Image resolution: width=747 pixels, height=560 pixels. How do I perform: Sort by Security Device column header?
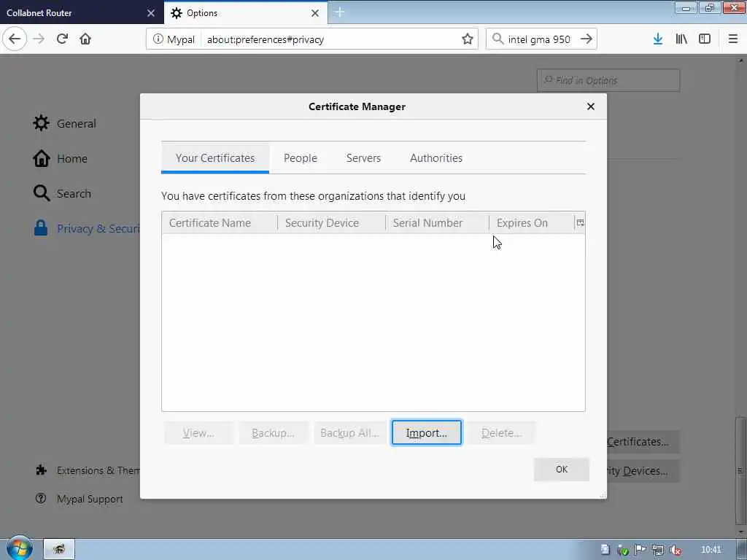tap(332, 223)
